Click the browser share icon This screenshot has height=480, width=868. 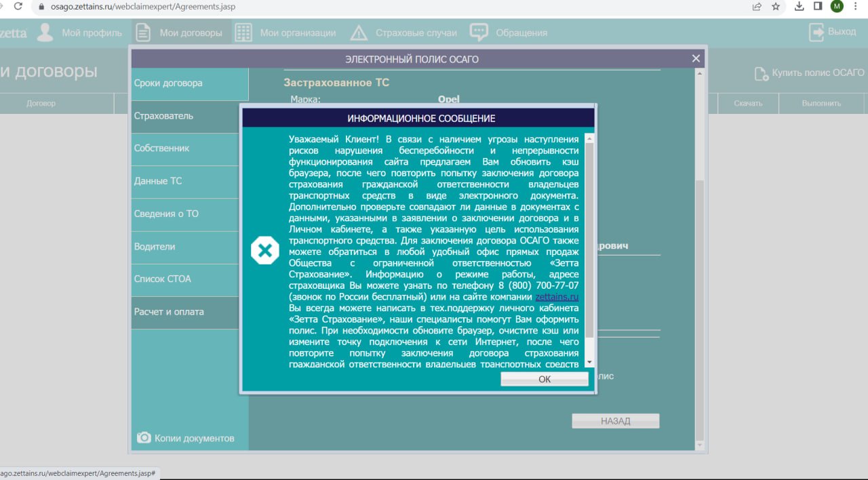click(x=757, y=7)
